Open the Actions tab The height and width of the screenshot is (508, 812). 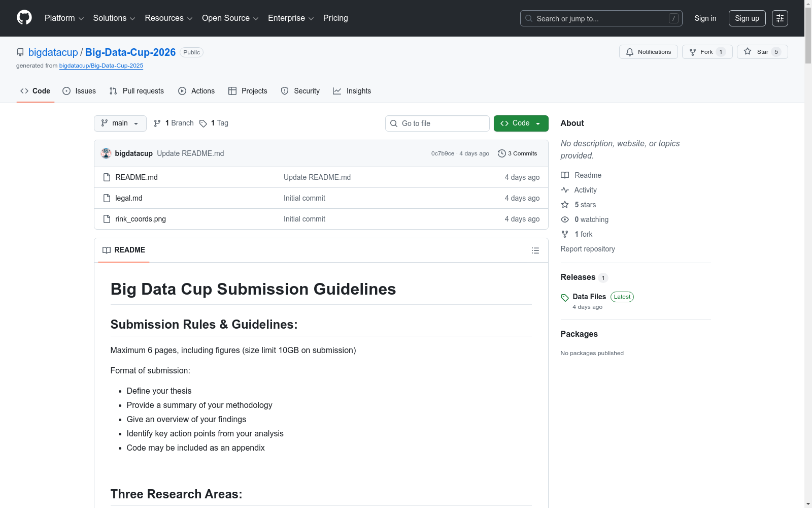point(196,91)
